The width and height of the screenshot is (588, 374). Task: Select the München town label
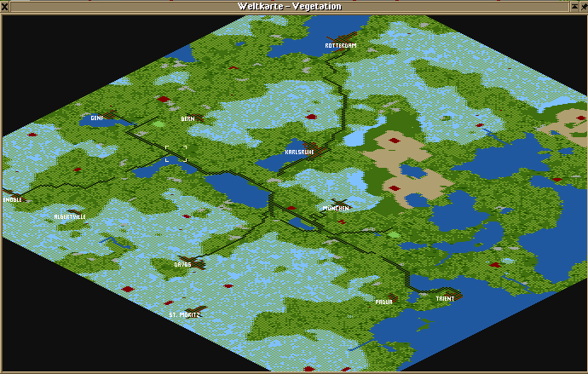[336, 208]
